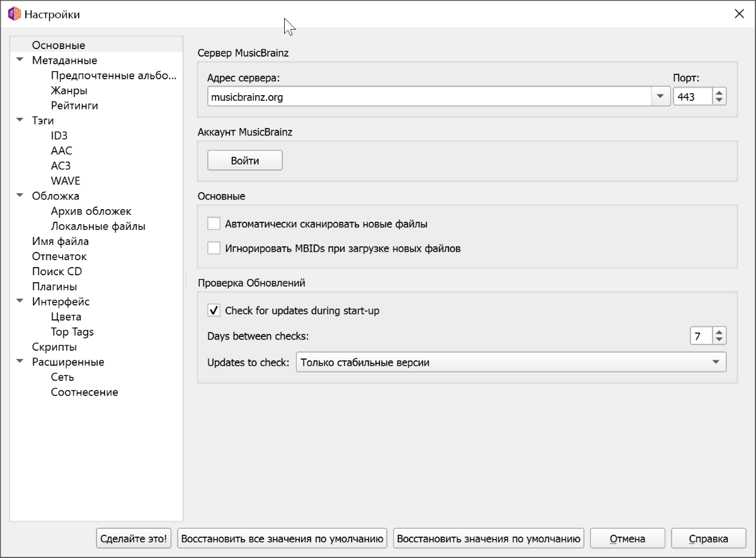The width and height of the screenshot is (756, 558).
Task: Select Обложка in the tree
Action: pyautogui.click(x=55, y=196)
